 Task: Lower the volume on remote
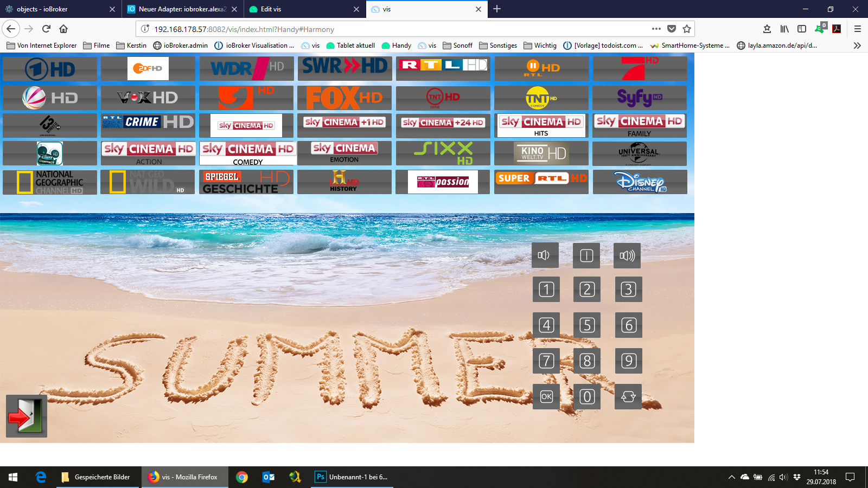(545, 255)
